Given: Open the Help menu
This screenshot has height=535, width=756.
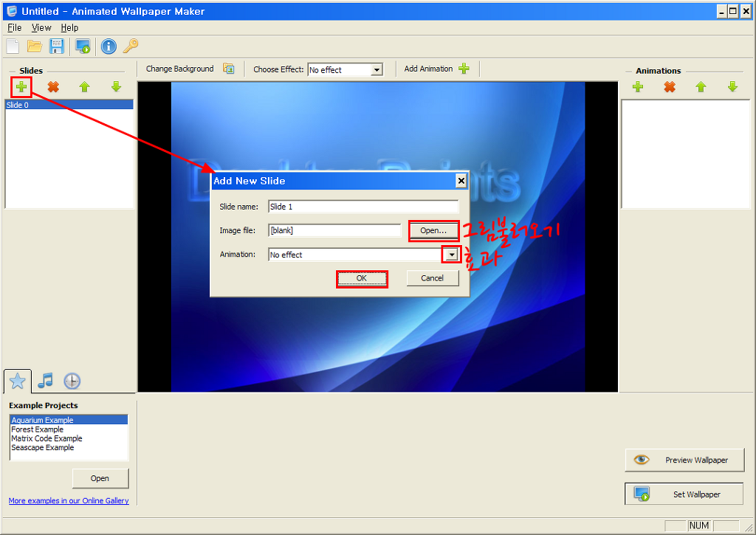Looking at the screenshot, I should click(69, 27).
